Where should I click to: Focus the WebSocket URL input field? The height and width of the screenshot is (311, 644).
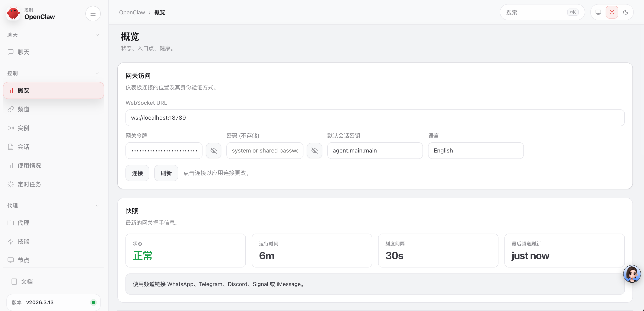(375, 118)
